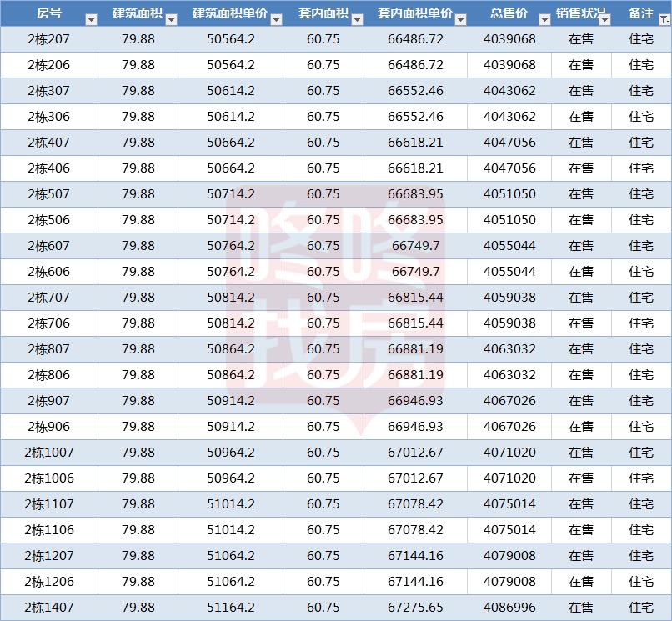Click the 住宅 remark cell for 2栋1207
672x621 pixels.
coord(641,556)
